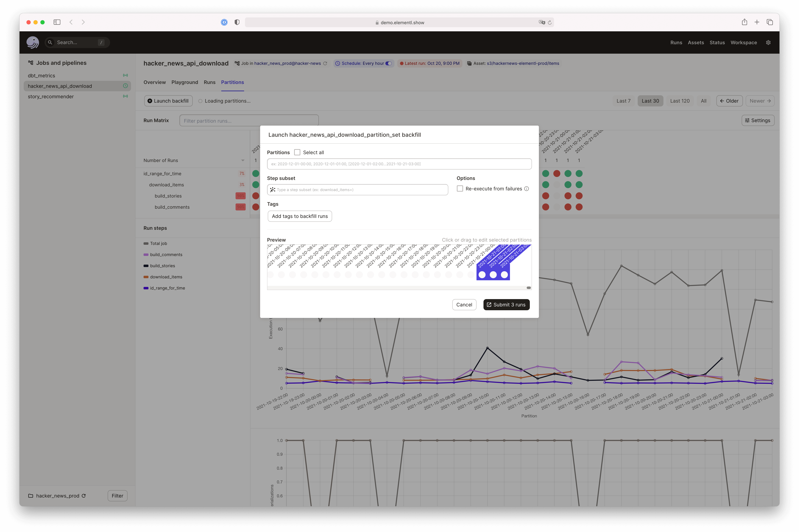
Task: Switch to the Playground tab
Action: [x=185, y=82]
